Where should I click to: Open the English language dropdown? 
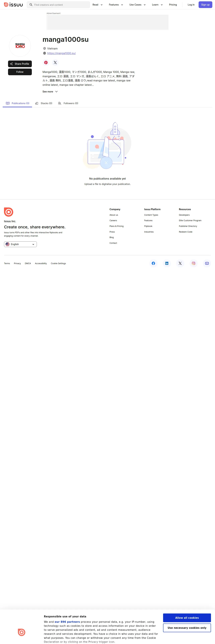click(20, 244)
